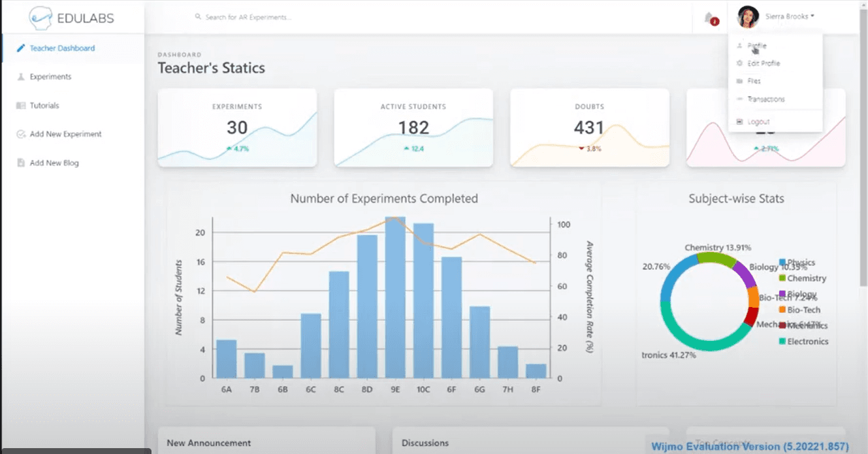Image resolution: width=868 pixels, height=454 pixels.
Task: Open Tutorials from sidebar
Action: [44, 106]
